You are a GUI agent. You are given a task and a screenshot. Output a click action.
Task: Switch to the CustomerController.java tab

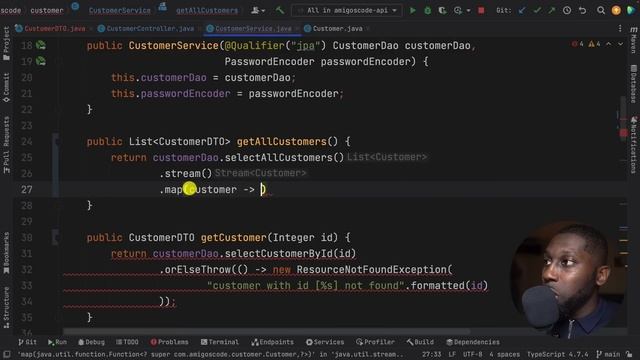150,29
